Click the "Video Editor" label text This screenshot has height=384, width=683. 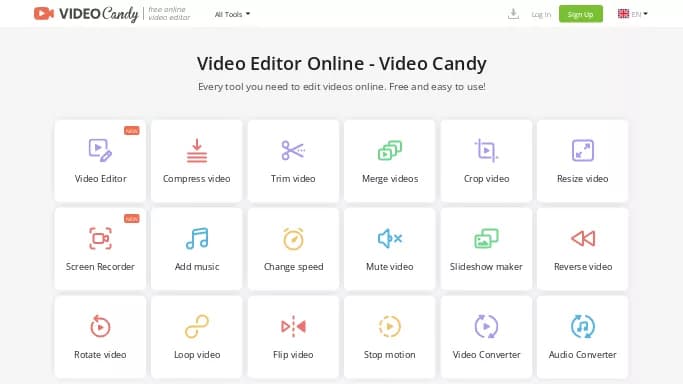pos(101,179)
